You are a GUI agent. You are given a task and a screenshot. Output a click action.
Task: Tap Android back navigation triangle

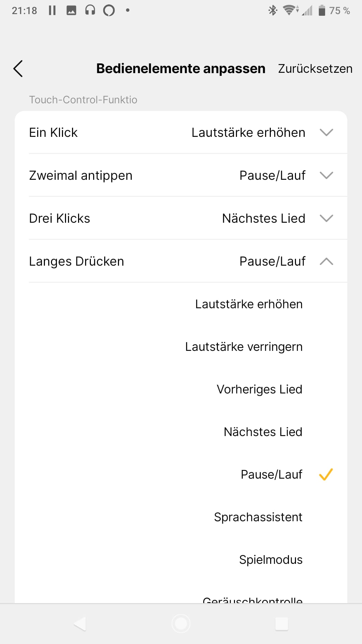80,624
